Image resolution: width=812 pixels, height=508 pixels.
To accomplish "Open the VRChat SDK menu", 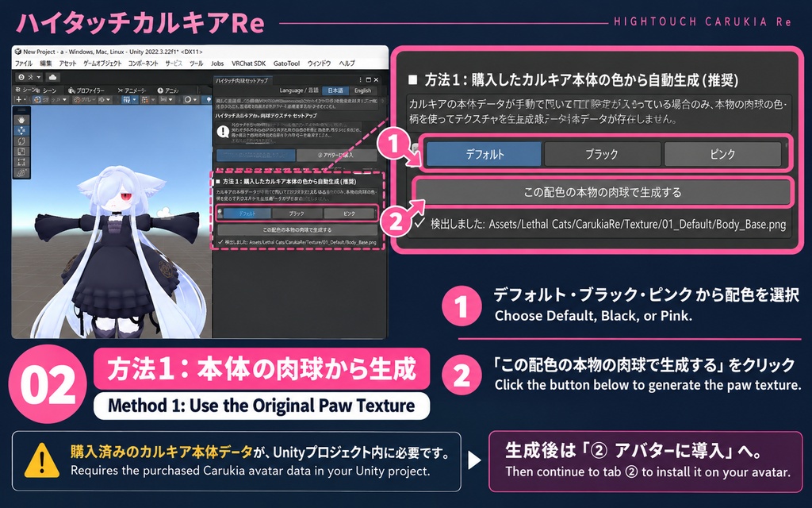I will [x=248, y=63].
